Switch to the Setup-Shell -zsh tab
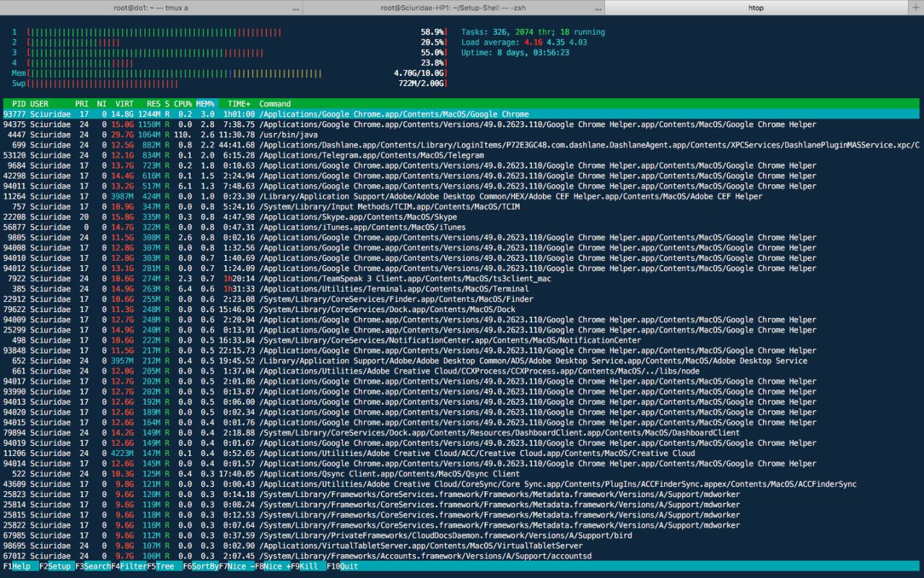This screenshot has width=924, height=578. (x=454, y=7)
